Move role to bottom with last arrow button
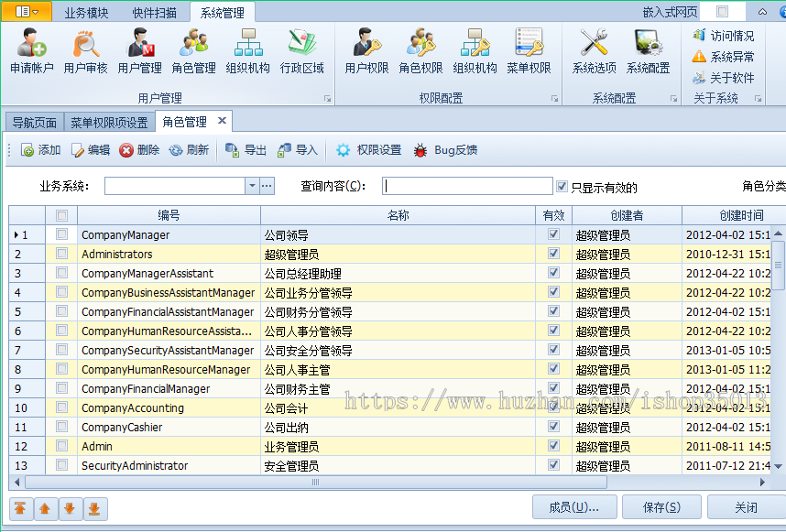The height and width of the screenshot is (532, 786). (94, 509)
